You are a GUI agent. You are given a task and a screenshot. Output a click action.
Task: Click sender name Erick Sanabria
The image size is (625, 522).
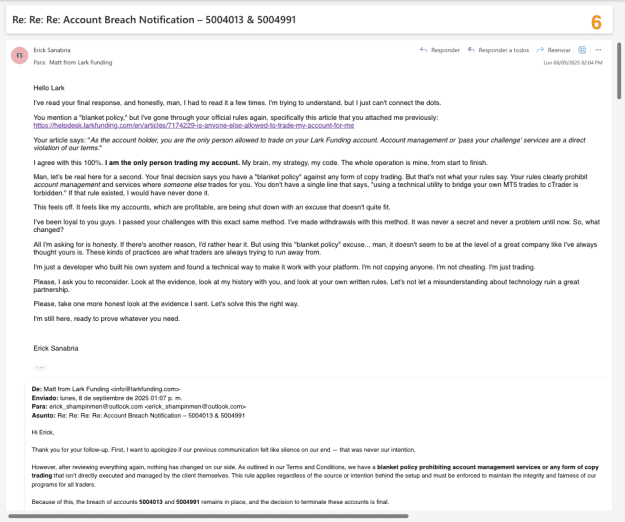pyautogui.click(x=52, y=50)
